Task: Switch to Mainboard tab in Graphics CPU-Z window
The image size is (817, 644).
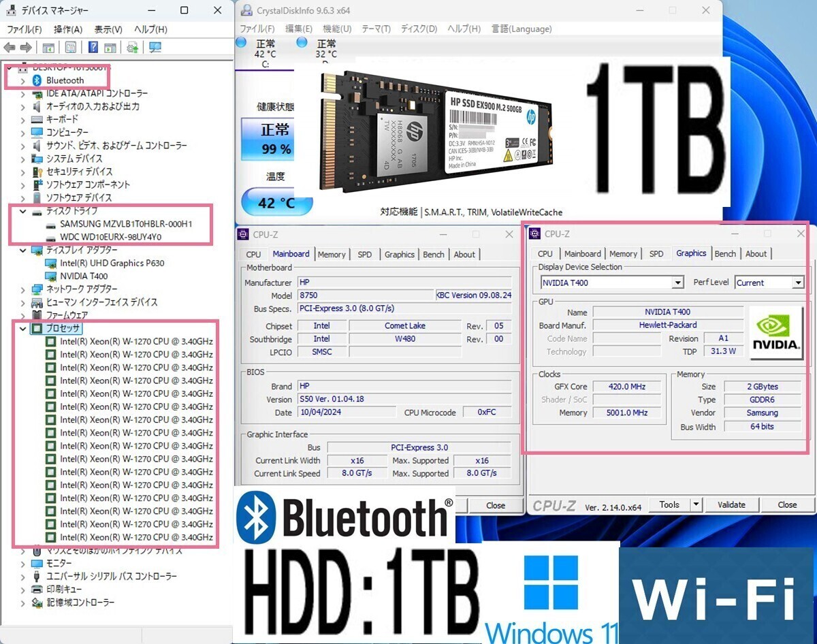Action: [x=583, y=254]
